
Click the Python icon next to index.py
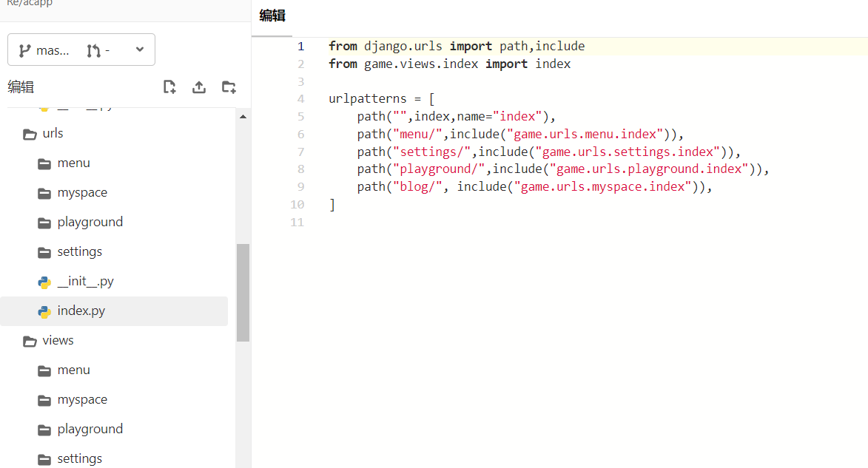44,311
